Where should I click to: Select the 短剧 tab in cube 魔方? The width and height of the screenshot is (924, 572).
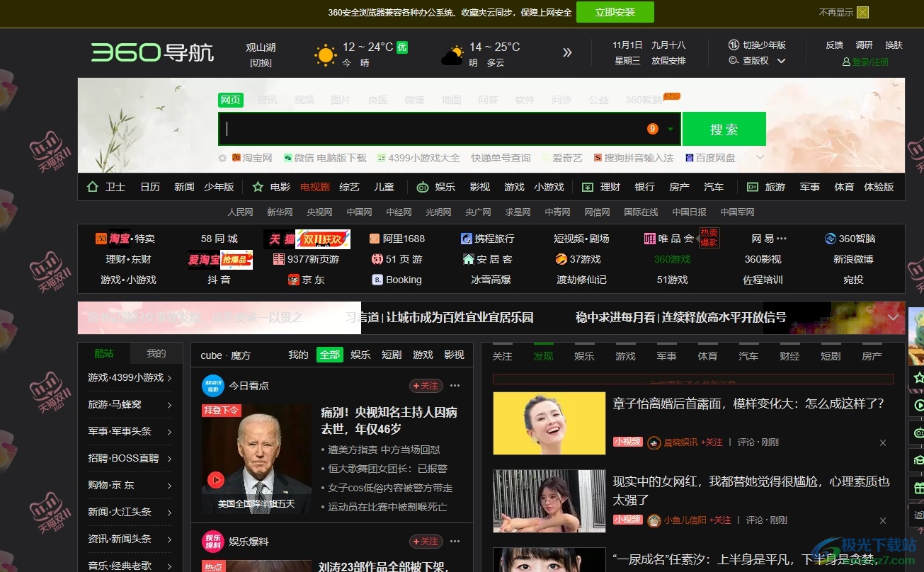(392, 355)
